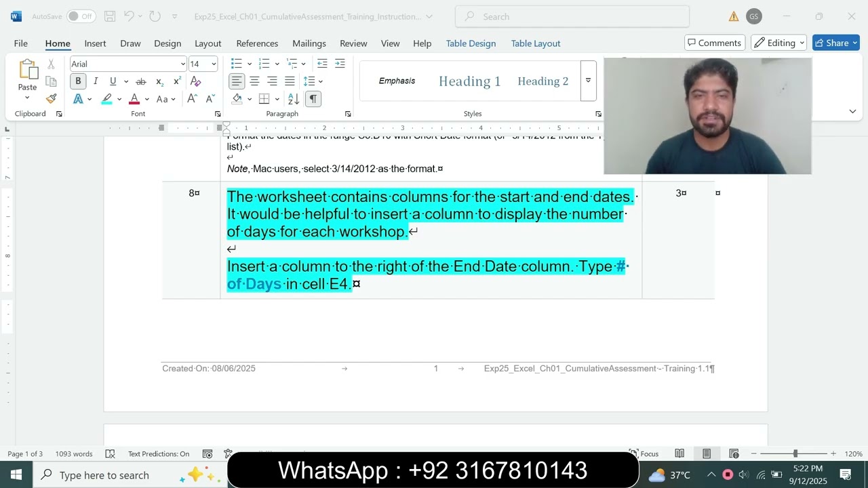Select the Format Painter brush

pos(51,98)
